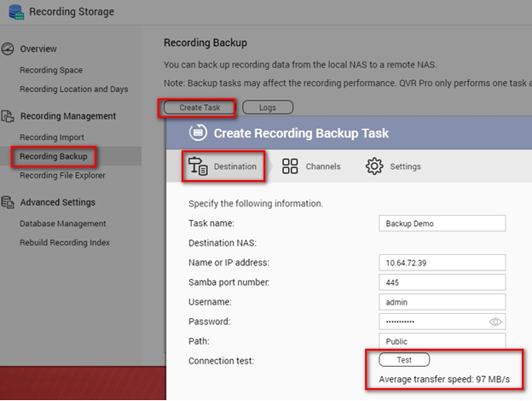Edit the Samba port number field
The image size is (532, 401).
[x=442, y=282]
